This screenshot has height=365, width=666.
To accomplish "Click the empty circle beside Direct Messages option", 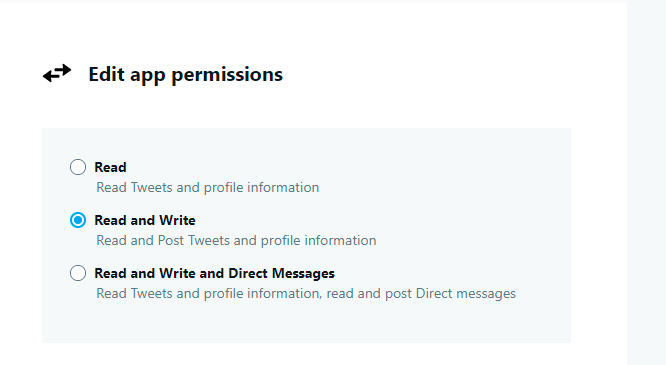I will [78, 273].
